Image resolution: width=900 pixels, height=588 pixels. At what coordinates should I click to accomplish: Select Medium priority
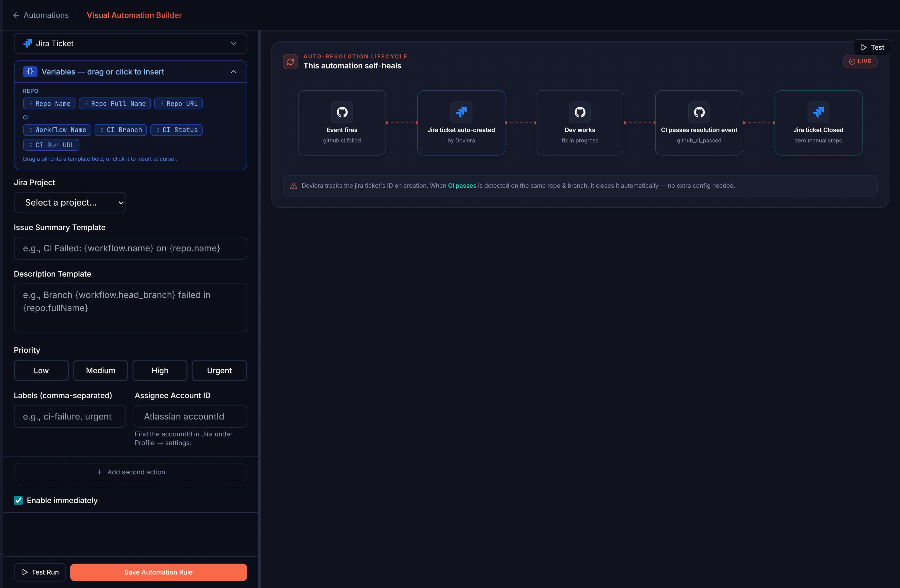(x=101, y=370)
